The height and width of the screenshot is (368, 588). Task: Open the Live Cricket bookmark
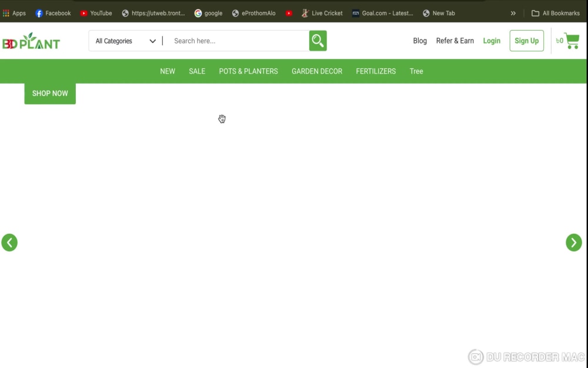[322, 13]
